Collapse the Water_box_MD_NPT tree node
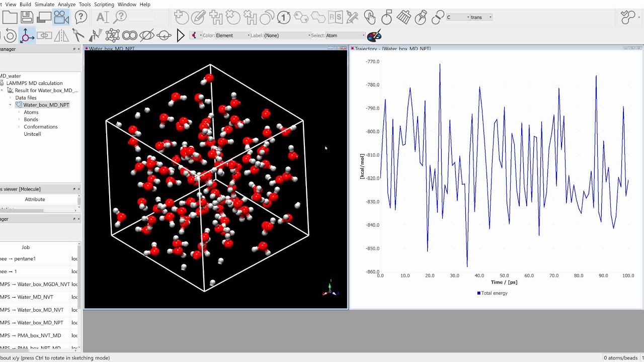Viewport: 644px width, 362px height. 11,105
